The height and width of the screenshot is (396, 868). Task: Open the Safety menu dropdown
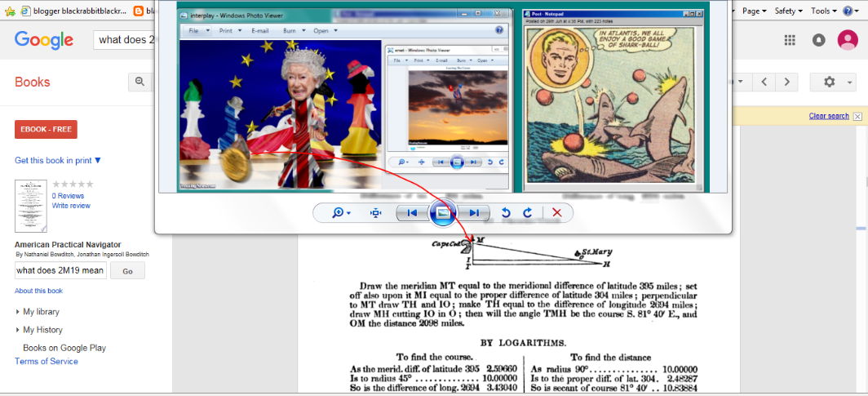[x=788, y=11]
